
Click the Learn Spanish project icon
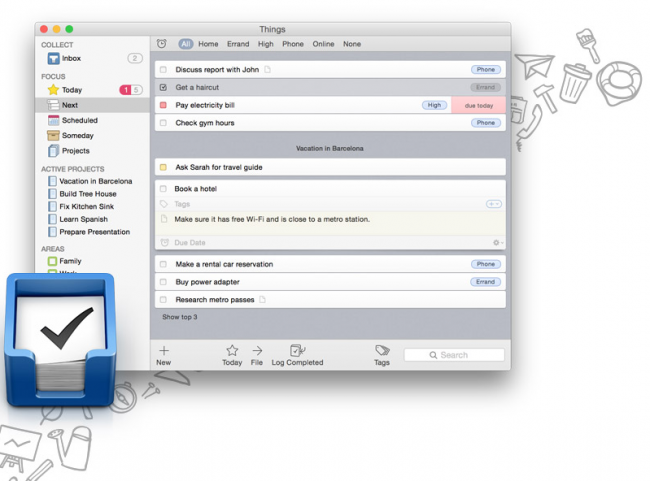[52, 219]
